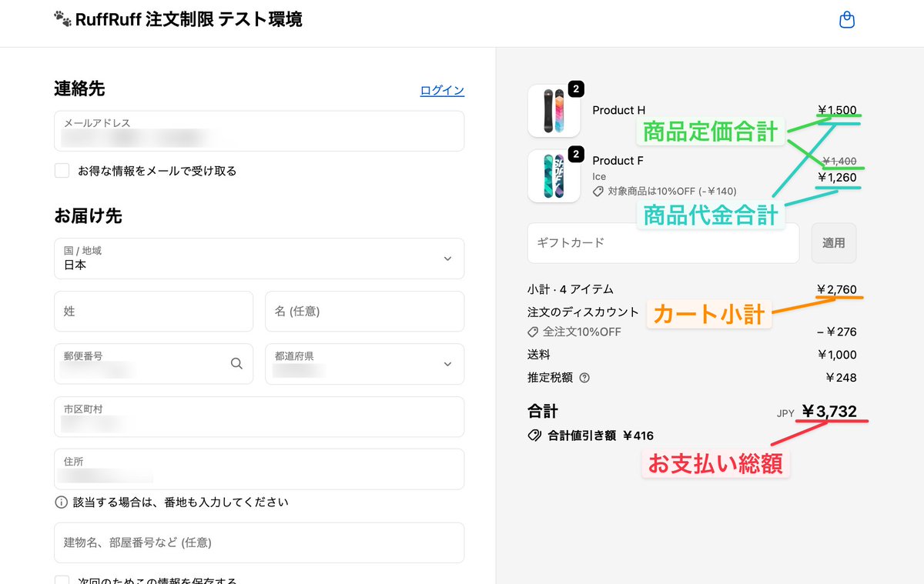The image size is (924, 584).
Task: Click the メールアドレス email input field
Action: point(259,131)
